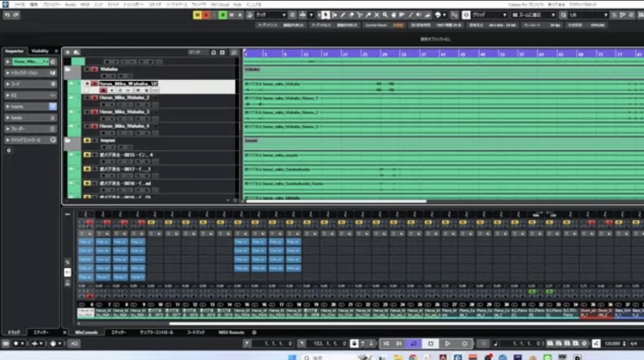Click Go to Left Locator transport button
The image size is (644, 360).
(386, 344)
